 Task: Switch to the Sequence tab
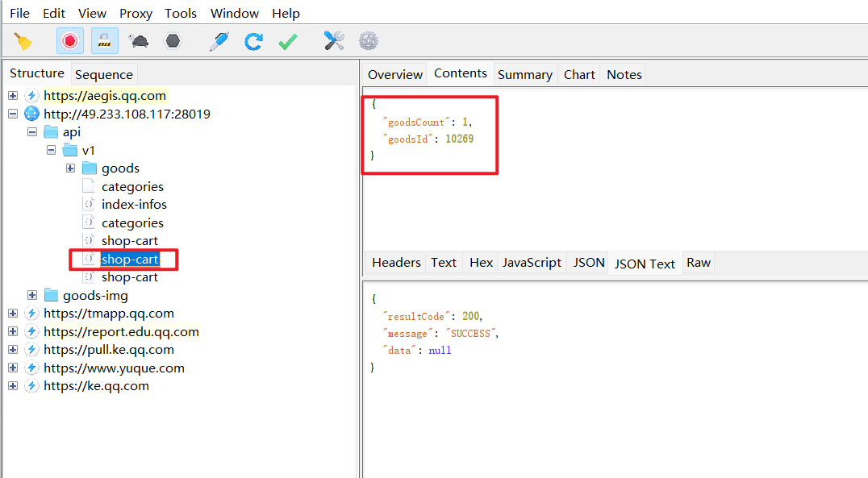104,74
